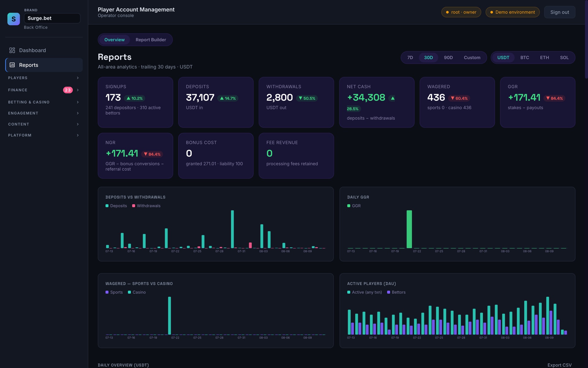Click the Finance badge showing 23
The height and width of the screenshot is (368, 588).
click(x=68, y=90)
